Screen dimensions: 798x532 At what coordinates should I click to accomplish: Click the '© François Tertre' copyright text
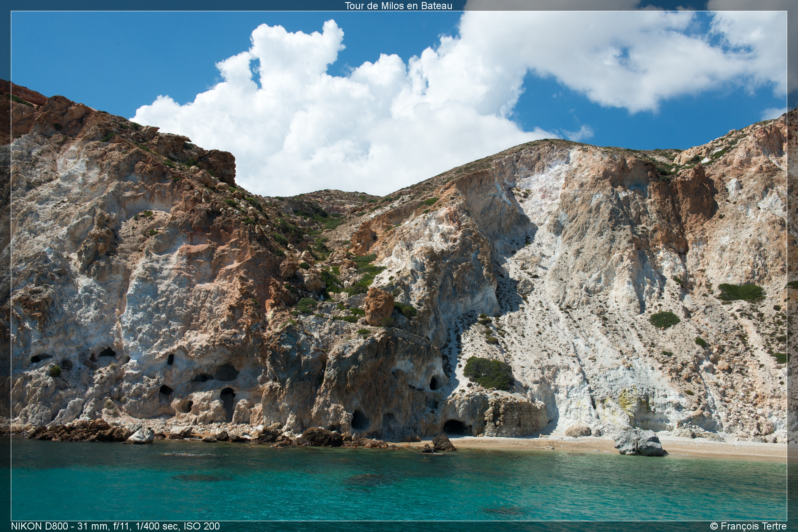[748, 526]
